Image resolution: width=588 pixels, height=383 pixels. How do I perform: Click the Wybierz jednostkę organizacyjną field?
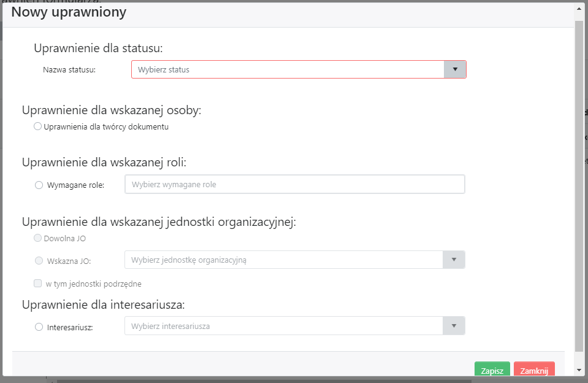click(x=284, y=260)
